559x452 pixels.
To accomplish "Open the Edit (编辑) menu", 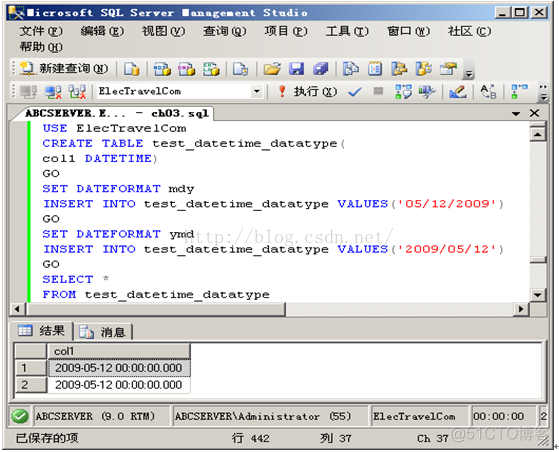I will click(x=102, y=31).
